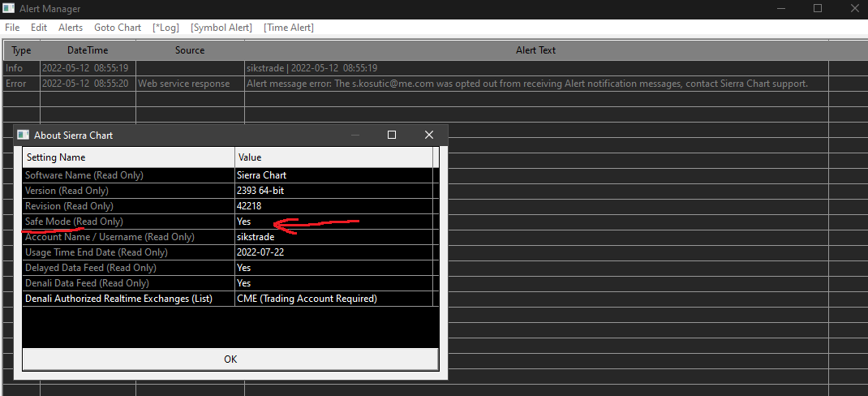Click the Safe Mode 'Yes' value
Image resolution: width=868 pixels, height=396 pixels.
333,222
